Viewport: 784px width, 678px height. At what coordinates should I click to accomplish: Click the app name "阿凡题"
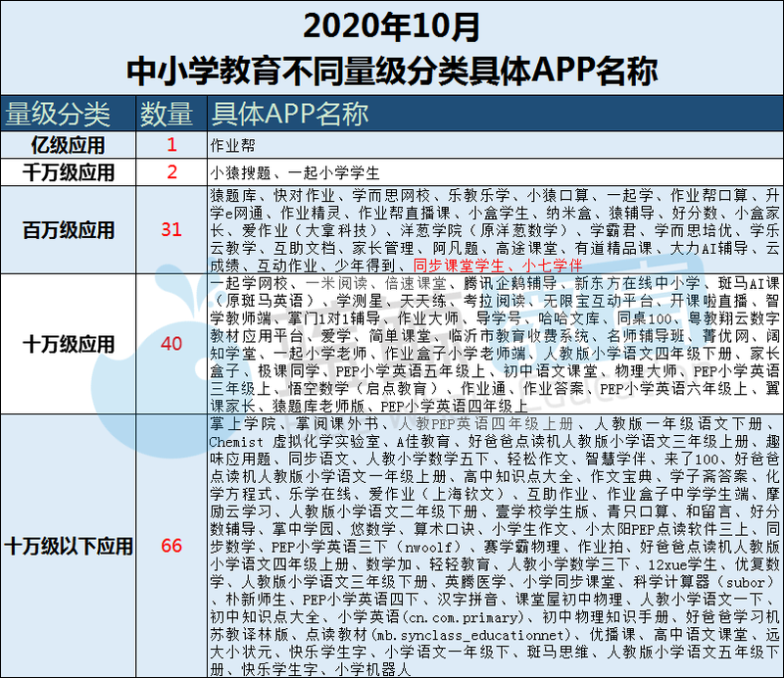click(456, 248)
